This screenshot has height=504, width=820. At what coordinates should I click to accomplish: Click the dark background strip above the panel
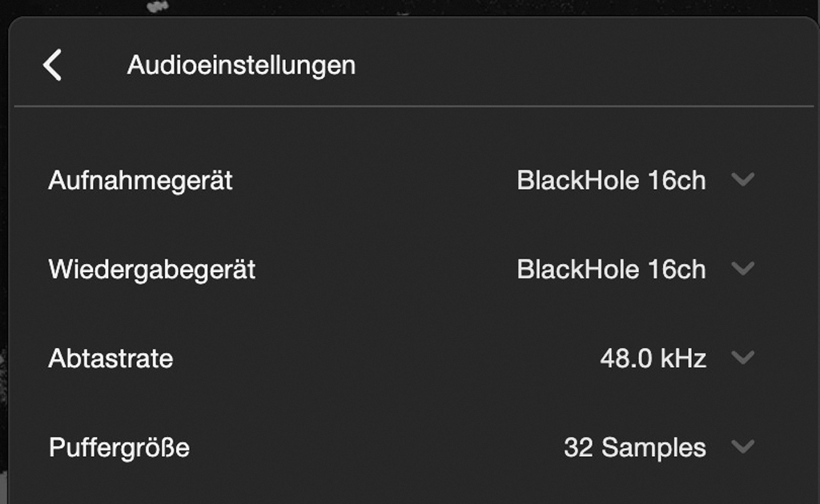coord(480,7)
